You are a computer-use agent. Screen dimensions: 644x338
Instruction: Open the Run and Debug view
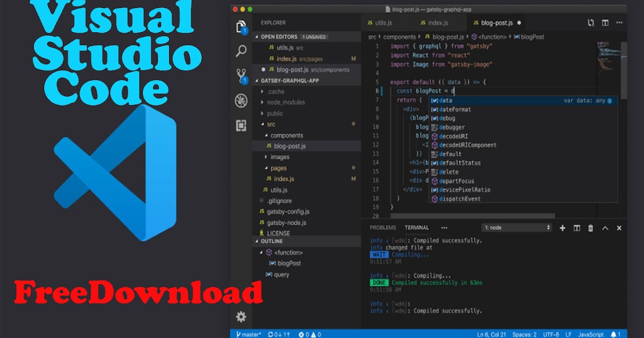(241, 100)
